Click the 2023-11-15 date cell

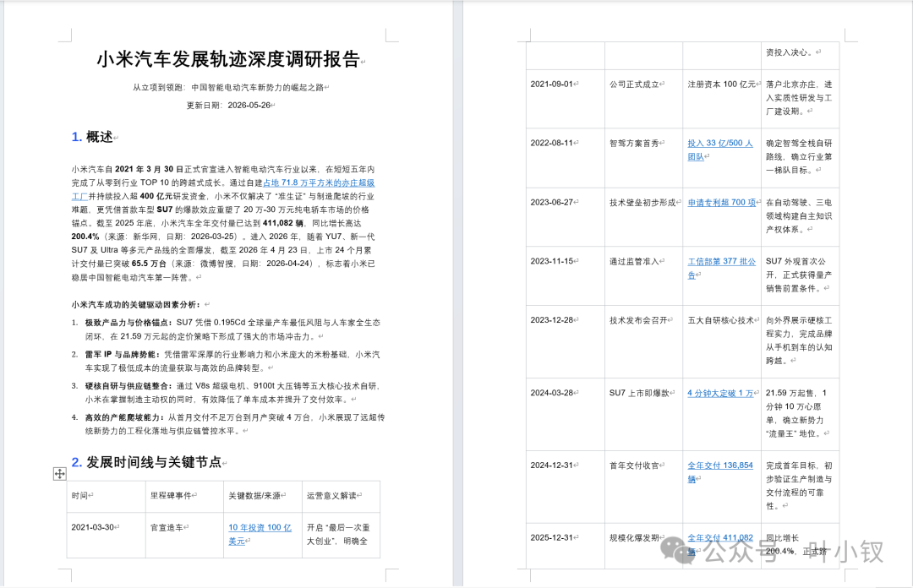pos(566,276)
